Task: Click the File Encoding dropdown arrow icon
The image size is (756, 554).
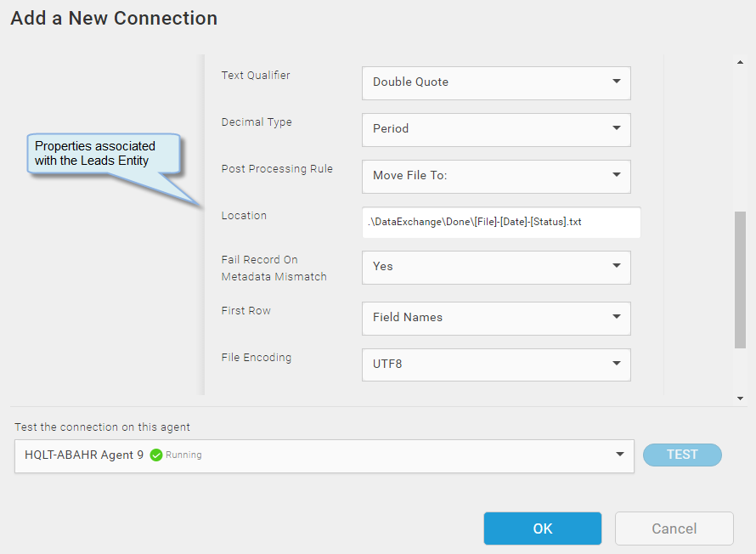Action: pyautogui.click(x=616, y=363)
